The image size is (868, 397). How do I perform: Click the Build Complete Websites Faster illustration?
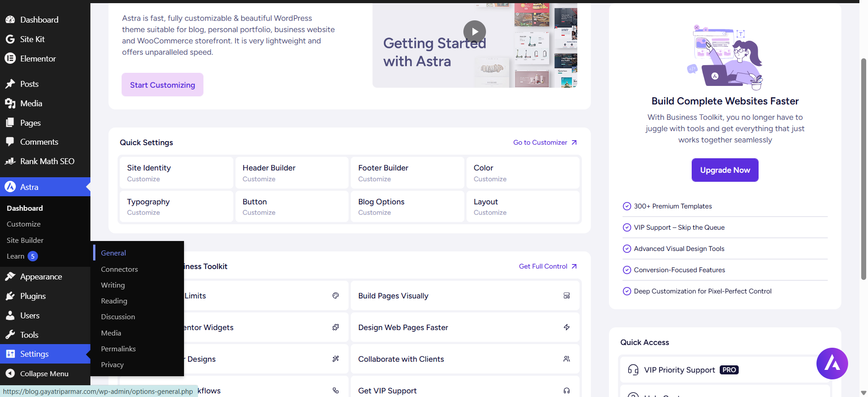tap(725, 57)
